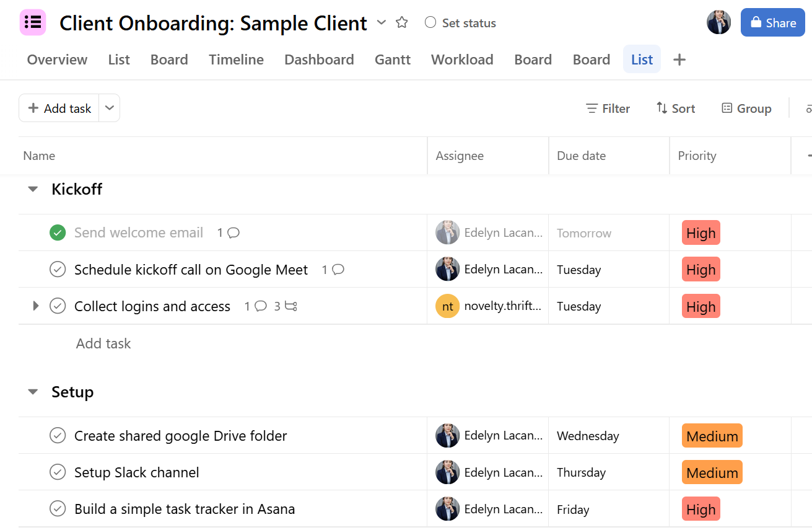Switch to the Overview tab
Image resolution: width=812 pixels, height=530 pixels.
(57, 60)
